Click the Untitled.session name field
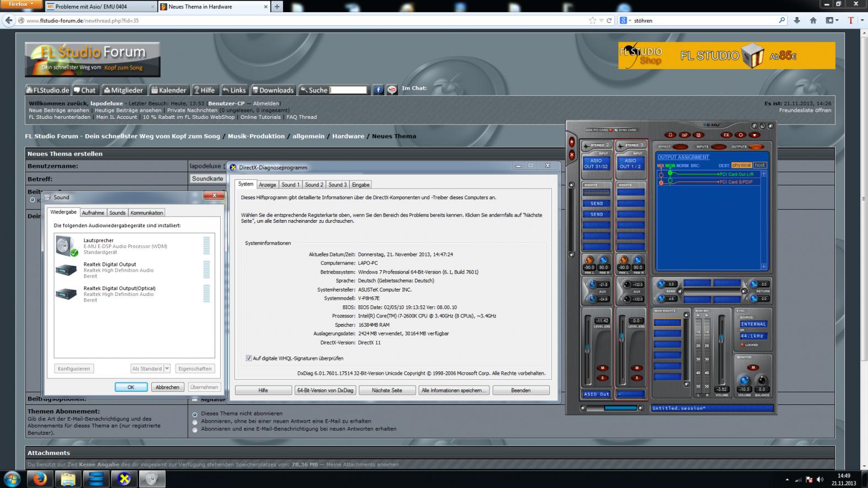868x488 pixels. 712,408
